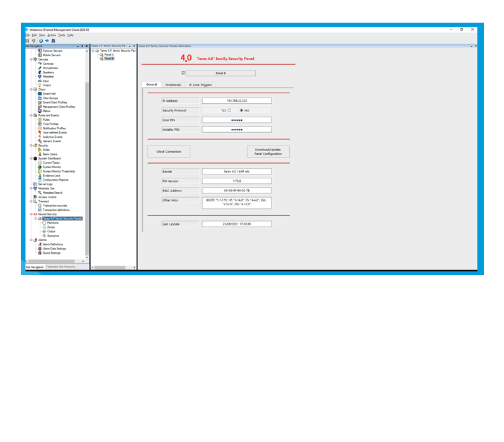Click the Undo toolbar icon
The width and height of the screenshot is (504, 442).
[x=33, y=41]
